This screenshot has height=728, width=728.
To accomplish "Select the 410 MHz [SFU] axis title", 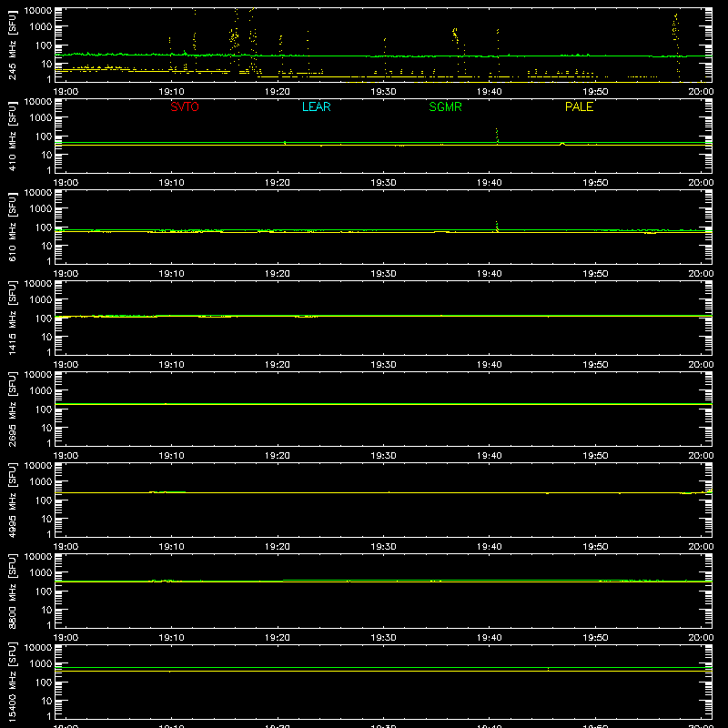I will coord(13,136).
